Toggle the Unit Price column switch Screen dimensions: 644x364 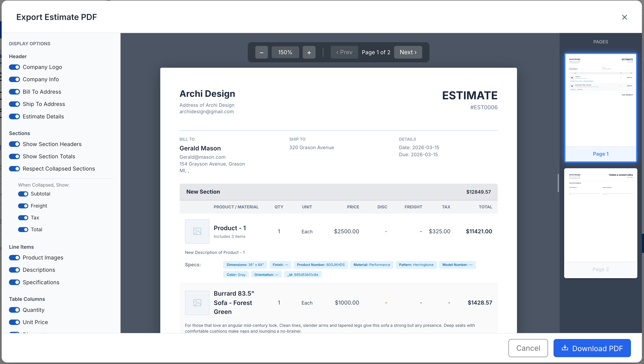15,322
